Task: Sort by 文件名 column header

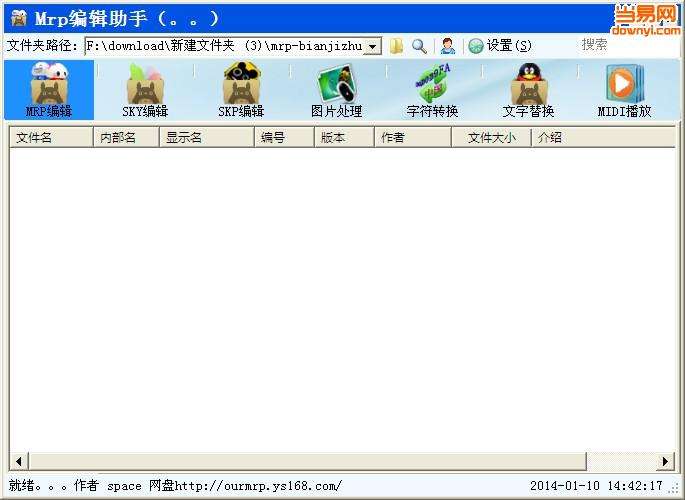Action: (x=51, y=138)
